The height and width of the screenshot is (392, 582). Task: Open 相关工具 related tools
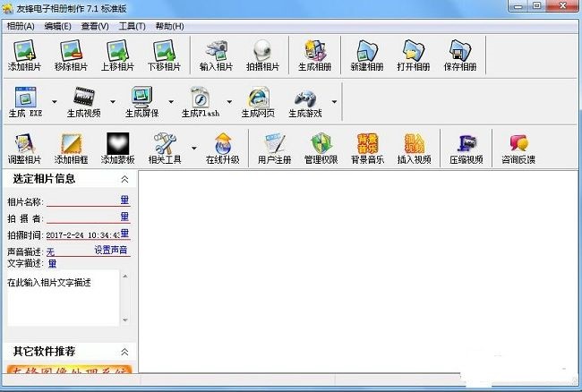click(165, 149)
